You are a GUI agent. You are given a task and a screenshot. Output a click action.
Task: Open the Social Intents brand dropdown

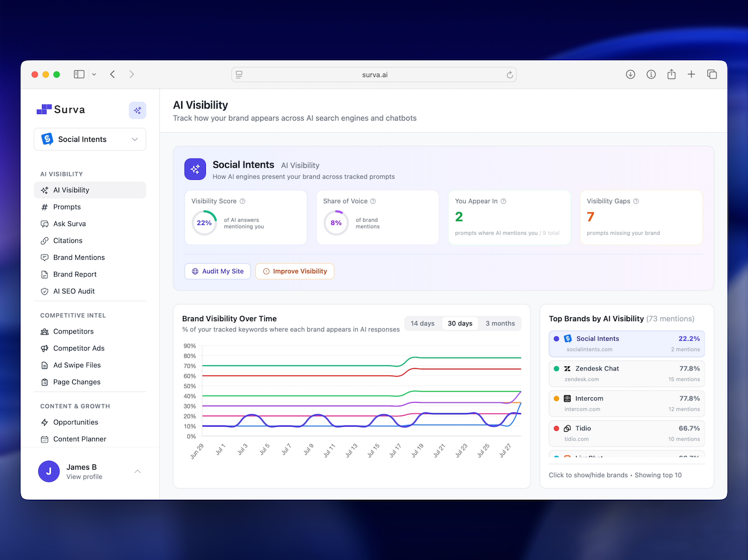(x=90, y=139)
